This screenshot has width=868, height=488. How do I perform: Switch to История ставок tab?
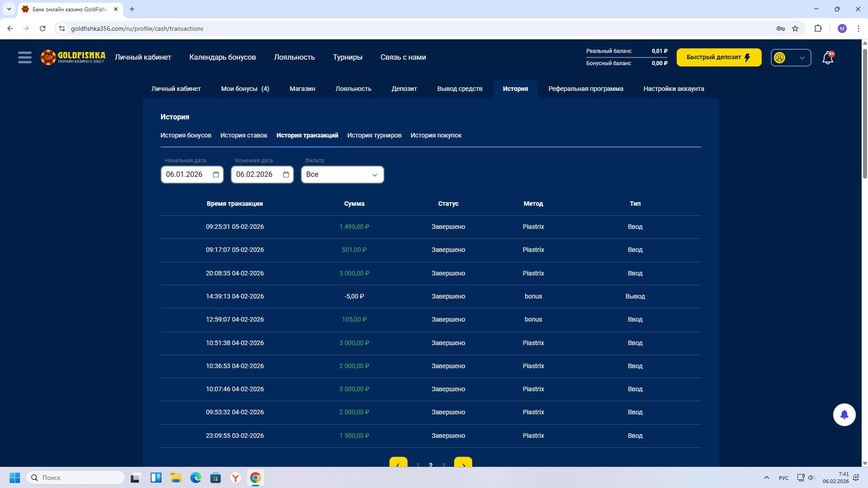point(243,135)
